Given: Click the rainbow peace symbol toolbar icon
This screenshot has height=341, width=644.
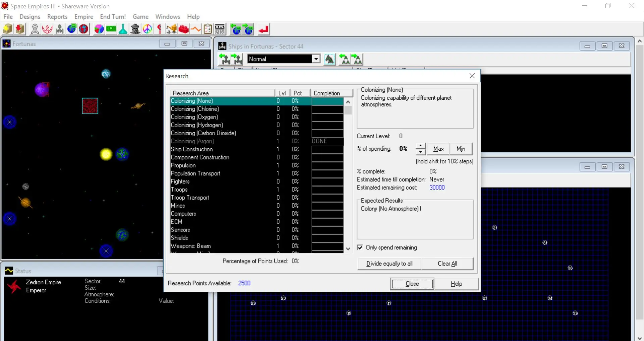Looking at the screenshot, I should click(147, 29).
